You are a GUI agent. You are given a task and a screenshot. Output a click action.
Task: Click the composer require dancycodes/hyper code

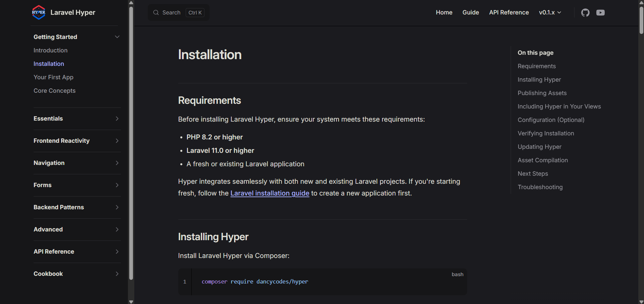point(255,281)
